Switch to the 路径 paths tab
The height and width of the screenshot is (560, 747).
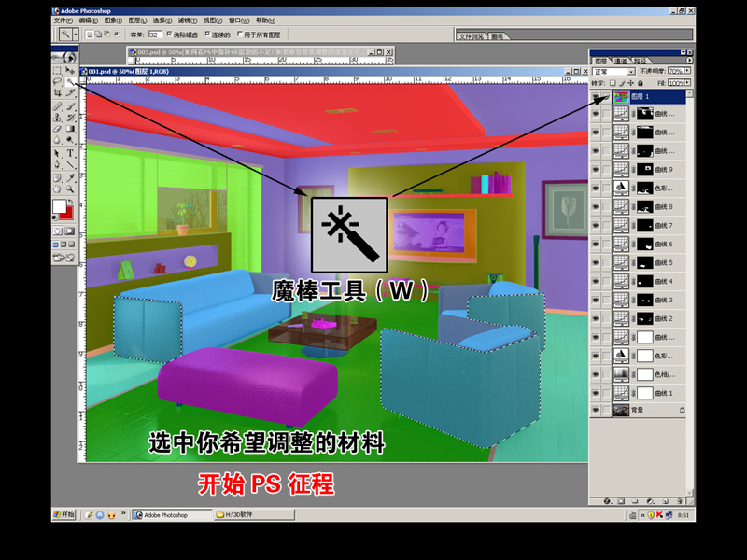[x=641, y=61]
